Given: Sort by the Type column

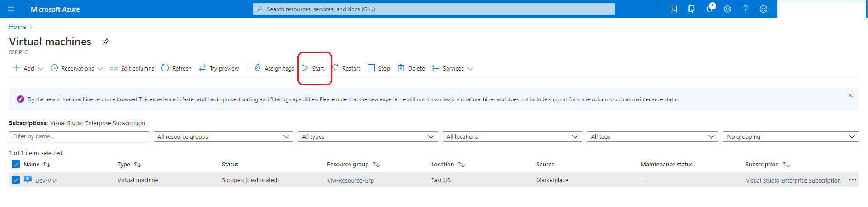Looking at the screenshot, I should [x=130, y=165].
